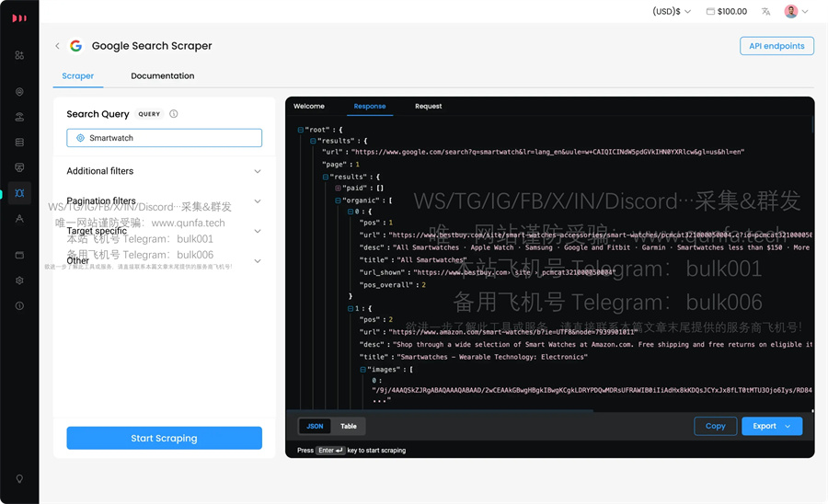This screenshot has width=828, height=504.
Task: Click the "All Smartwatches" title value
Action: click(x=432, y=260)
